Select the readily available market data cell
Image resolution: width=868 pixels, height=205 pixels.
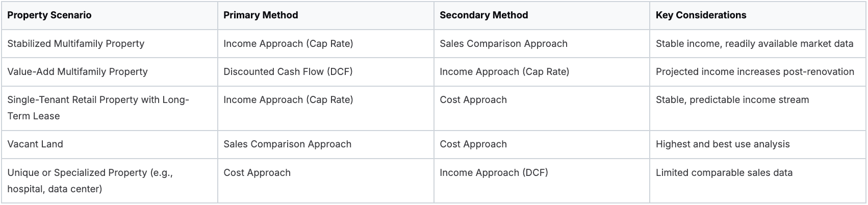tap(754, 44)
